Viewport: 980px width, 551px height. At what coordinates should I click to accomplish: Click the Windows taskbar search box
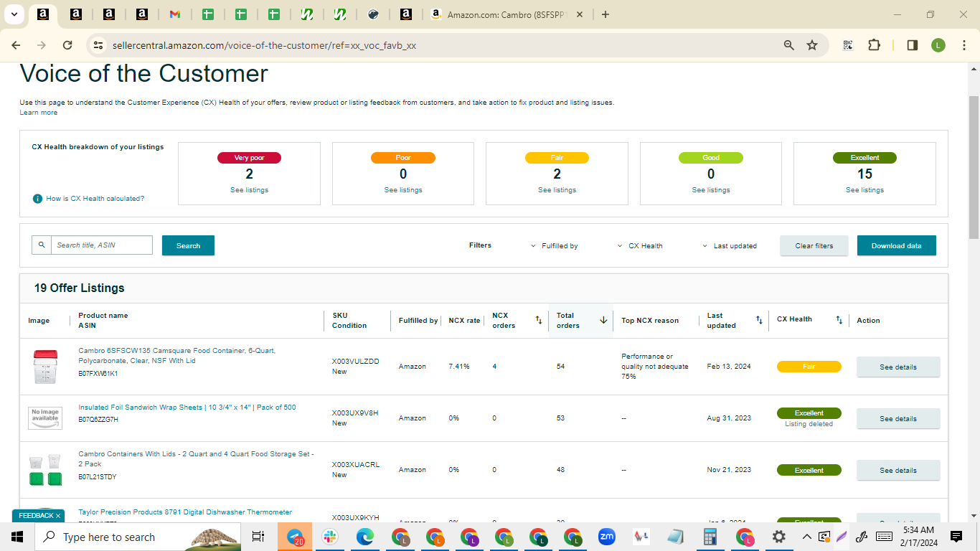pyautogui.click(x=138, y=537)
